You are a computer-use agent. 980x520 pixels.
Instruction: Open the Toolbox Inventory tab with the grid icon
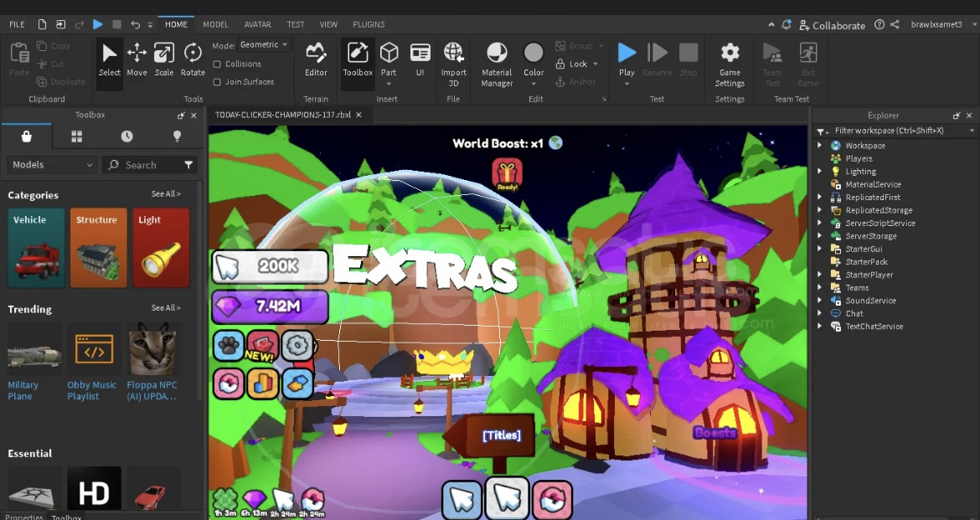pyautogui.click(x=77, y=136)
